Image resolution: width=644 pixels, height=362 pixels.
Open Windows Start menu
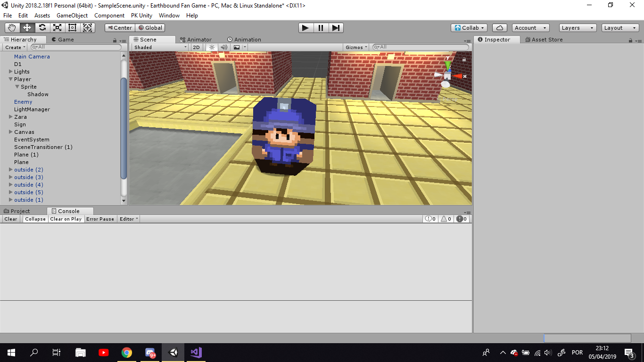(11, 353)
